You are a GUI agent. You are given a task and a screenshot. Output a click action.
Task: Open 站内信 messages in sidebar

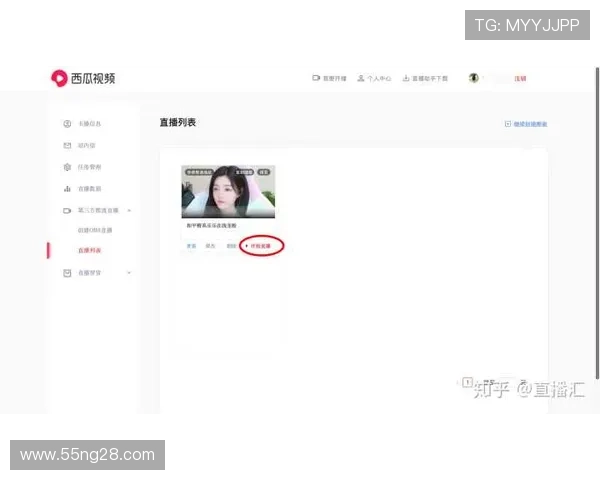pyautogui.click(x=79, y=145)
